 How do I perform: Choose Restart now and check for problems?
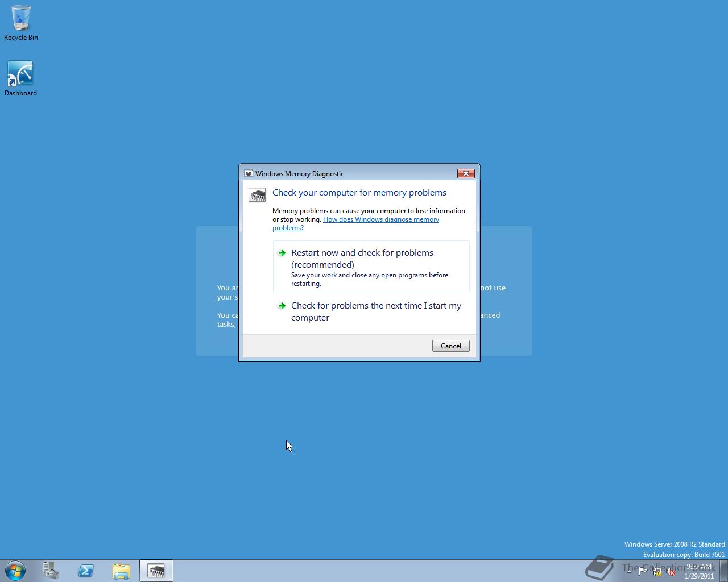click(371, 267)
